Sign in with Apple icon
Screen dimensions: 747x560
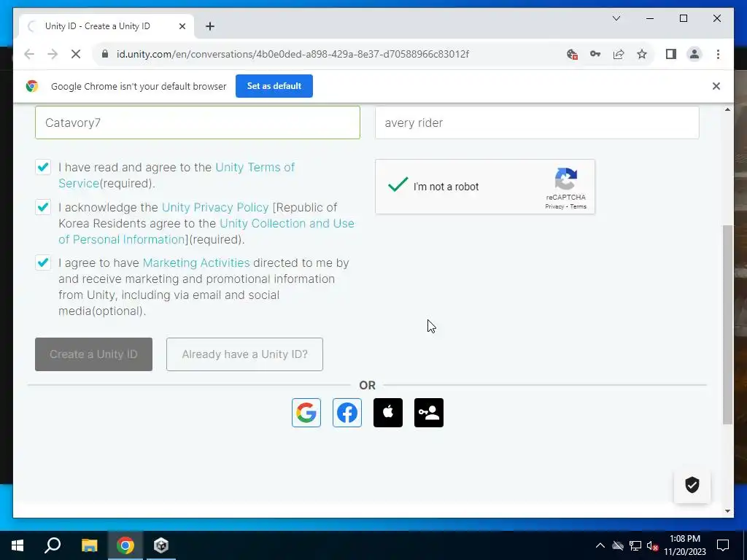[x=388, y=413]
